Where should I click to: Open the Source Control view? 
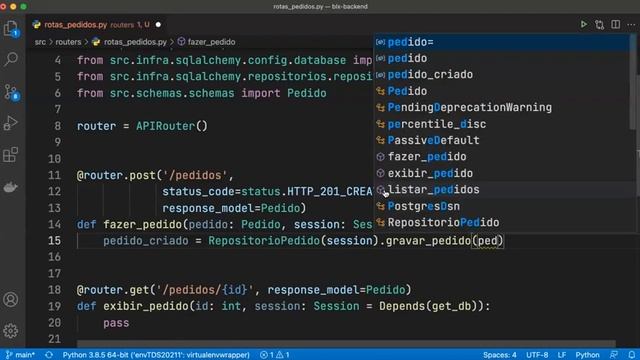[x=11, y=92]
